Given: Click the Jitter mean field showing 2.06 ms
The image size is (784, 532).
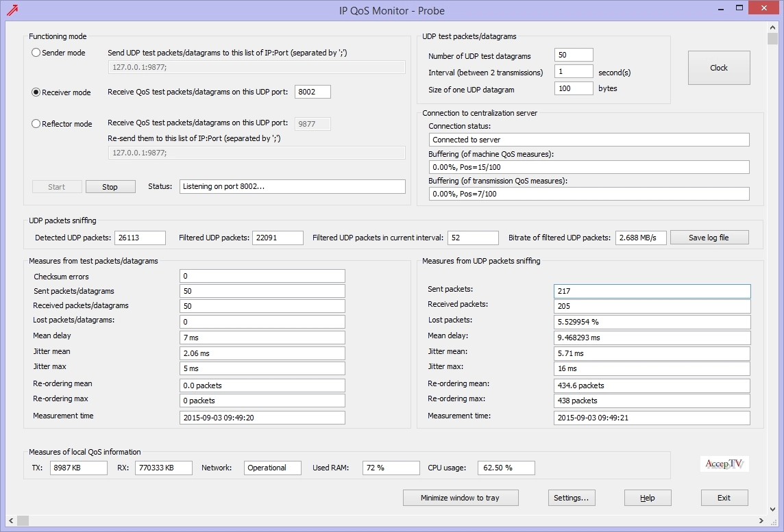Looking at the screenshot, I should coord(262,353).
